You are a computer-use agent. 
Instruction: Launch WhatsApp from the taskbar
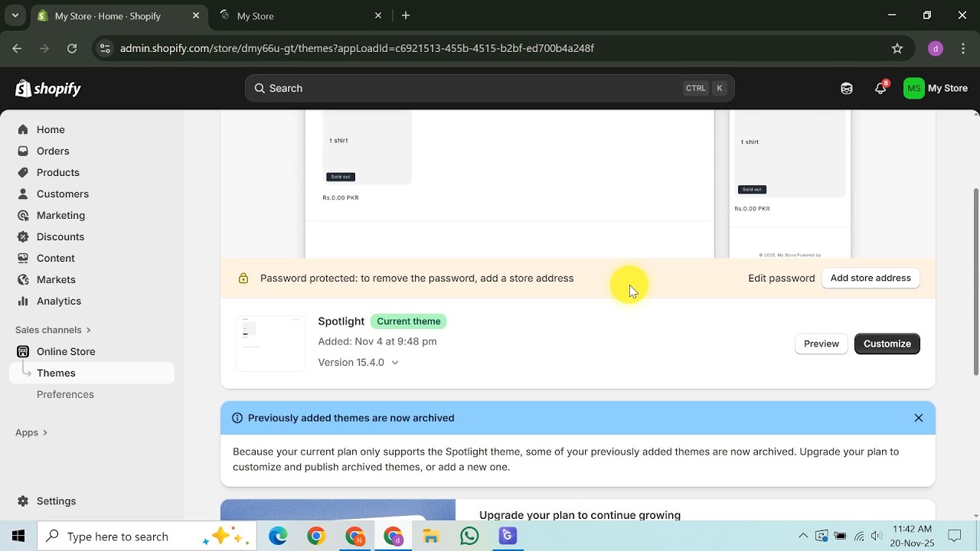pos(469,536)
